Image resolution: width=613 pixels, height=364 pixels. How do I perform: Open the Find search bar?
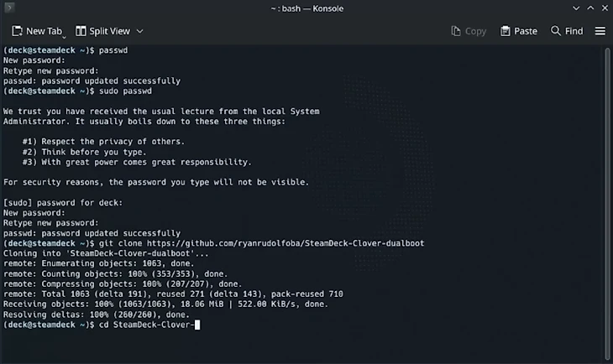(x=567, y=31)
